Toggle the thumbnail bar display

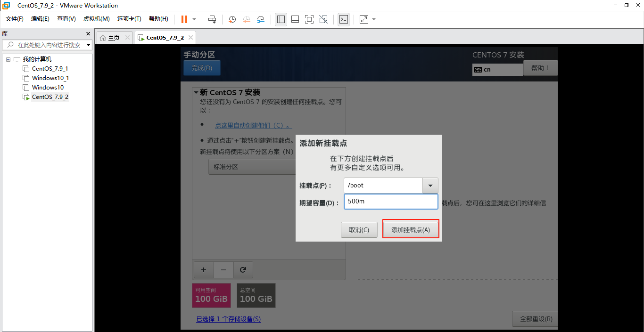tap(295, 19)
